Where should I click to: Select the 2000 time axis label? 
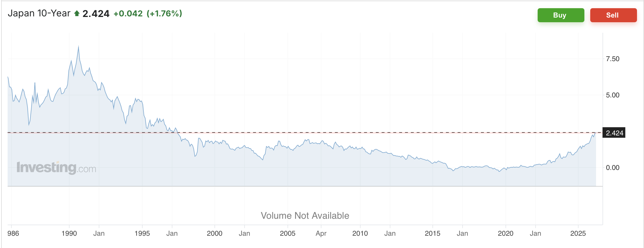click(x=214, y=233)
